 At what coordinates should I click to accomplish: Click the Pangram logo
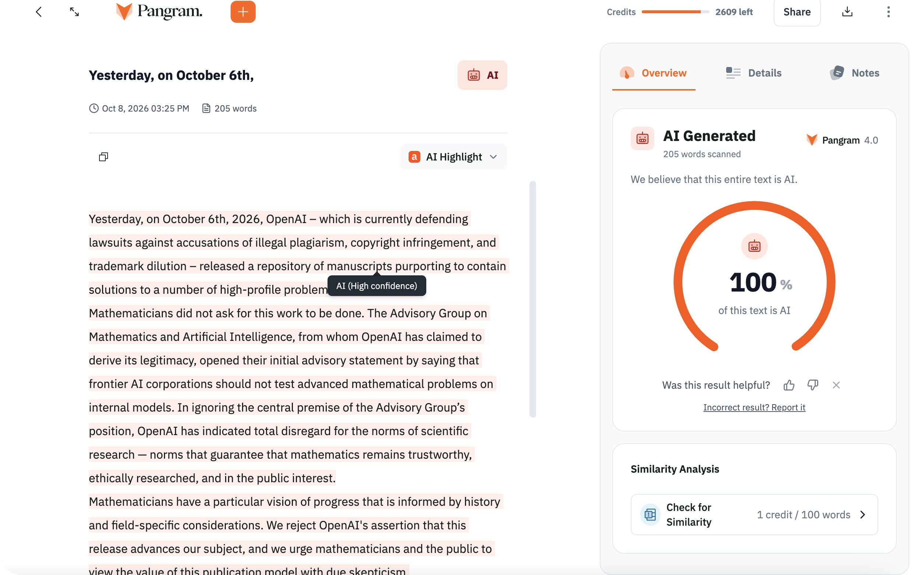[159, 11]
